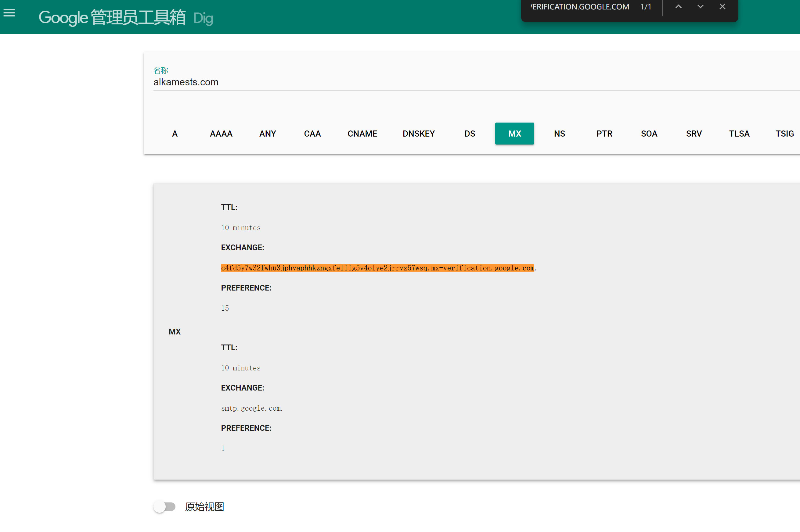
Task: Go to next find match arrow
Action: tap(700, 7)
